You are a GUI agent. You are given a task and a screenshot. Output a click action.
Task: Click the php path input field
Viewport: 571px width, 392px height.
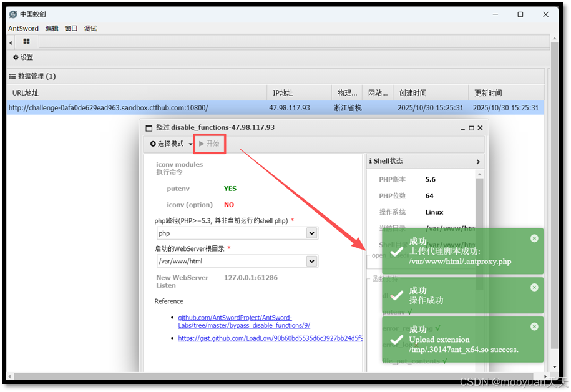tap(232, 233)
